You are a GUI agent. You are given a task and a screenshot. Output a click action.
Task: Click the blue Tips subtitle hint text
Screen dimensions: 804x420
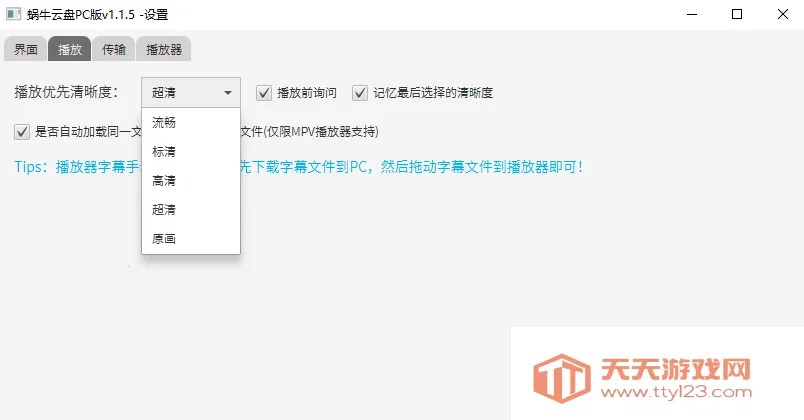point(298,166)
